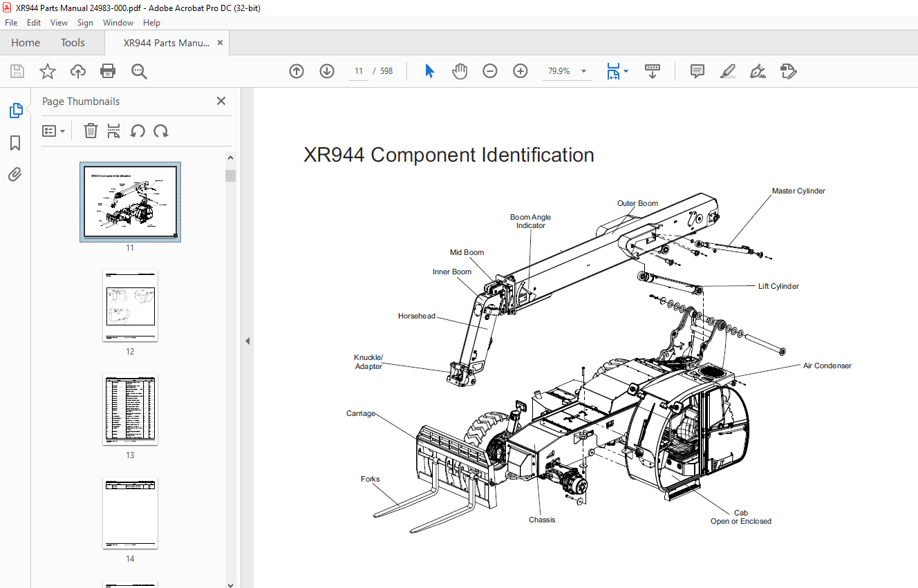918x588 pixels.
Task: Click the 'Horsehead' label
Action: 417,316
